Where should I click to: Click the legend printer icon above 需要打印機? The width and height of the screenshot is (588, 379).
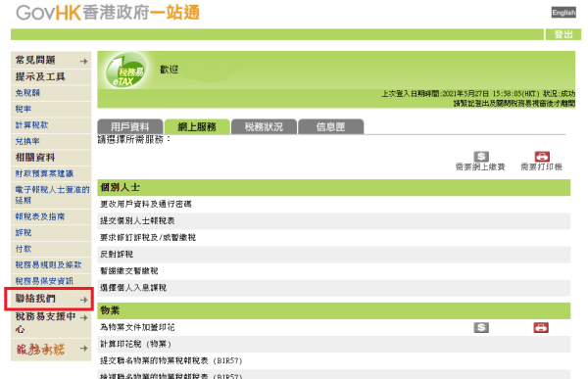click(x=542, y=157)
